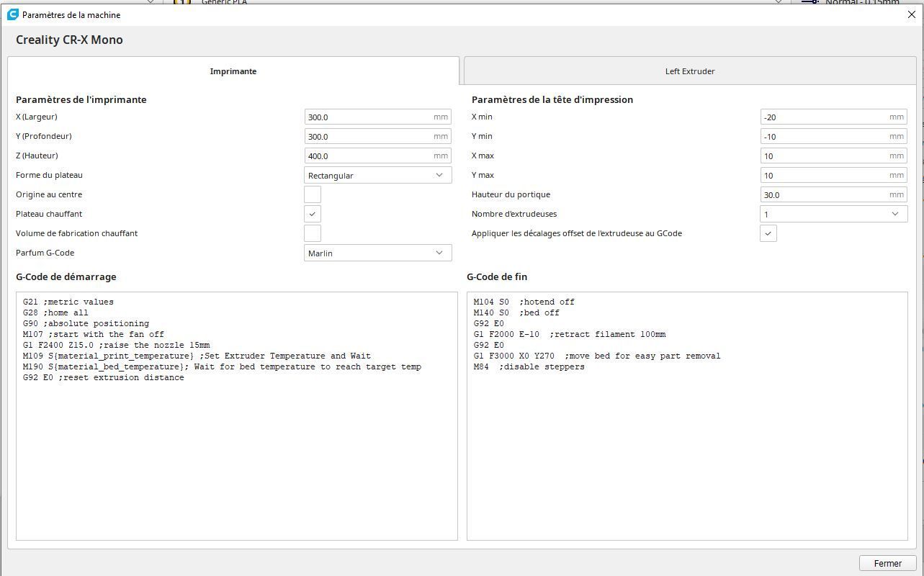
Task: Click the "M104 S0 ;hotend off" line
Action: [524, 302]
